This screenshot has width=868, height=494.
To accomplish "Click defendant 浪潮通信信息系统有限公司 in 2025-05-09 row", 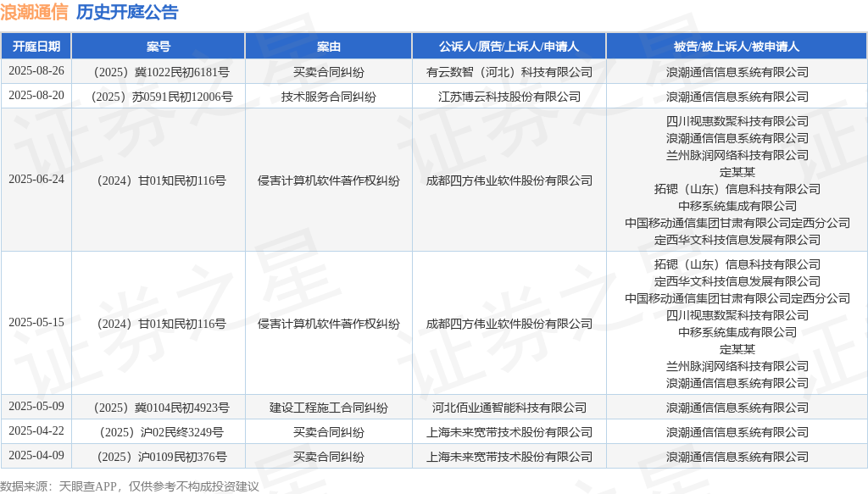I will click(737, 408).
